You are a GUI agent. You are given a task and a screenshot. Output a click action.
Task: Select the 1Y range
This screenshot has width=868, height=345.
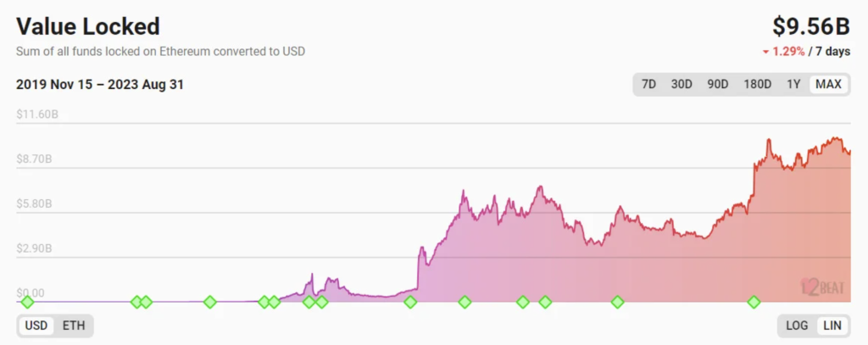(793, 84)
